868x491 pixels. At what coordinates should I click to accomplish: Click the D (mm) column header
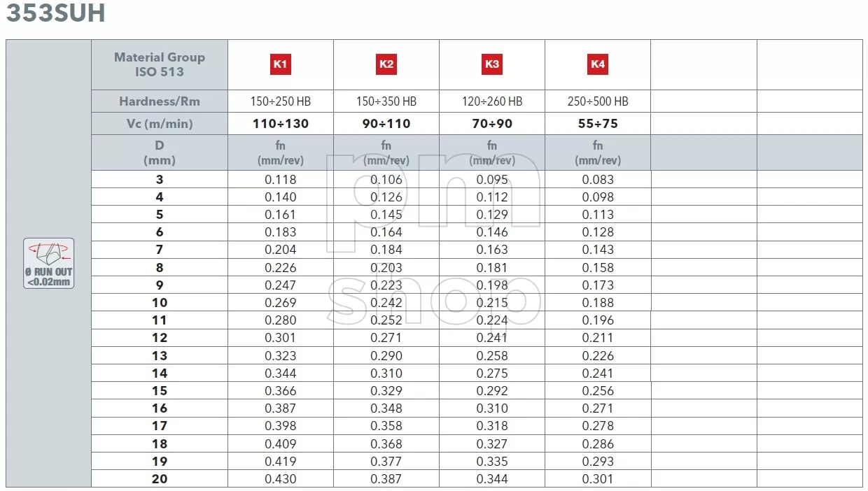(160, 152)
